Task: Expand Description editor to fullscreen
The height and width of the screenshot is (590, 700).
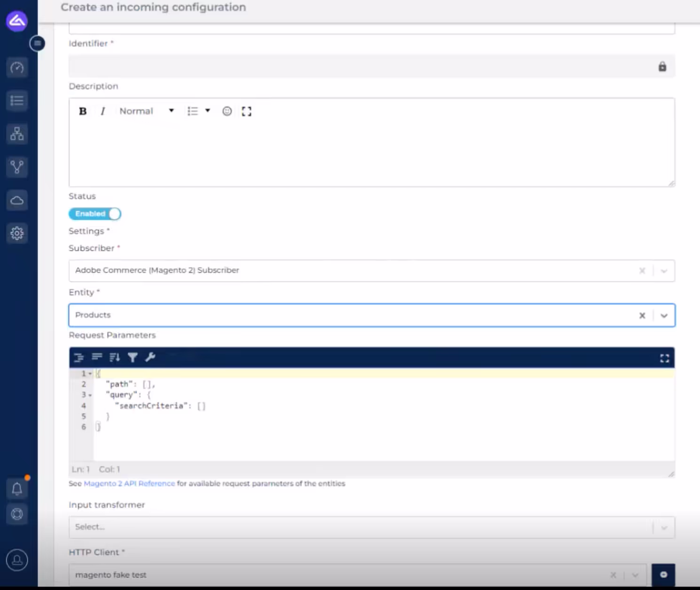Action: [247, 111]
